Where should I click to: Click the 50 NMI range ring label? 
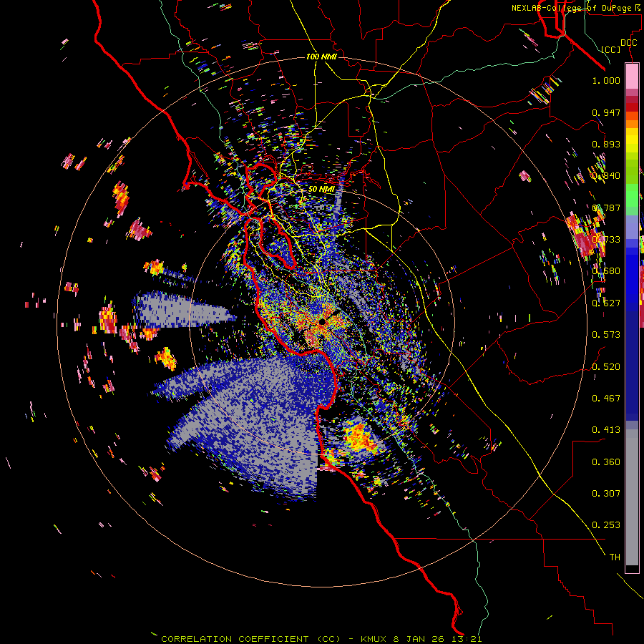click(x=321, y=190)
